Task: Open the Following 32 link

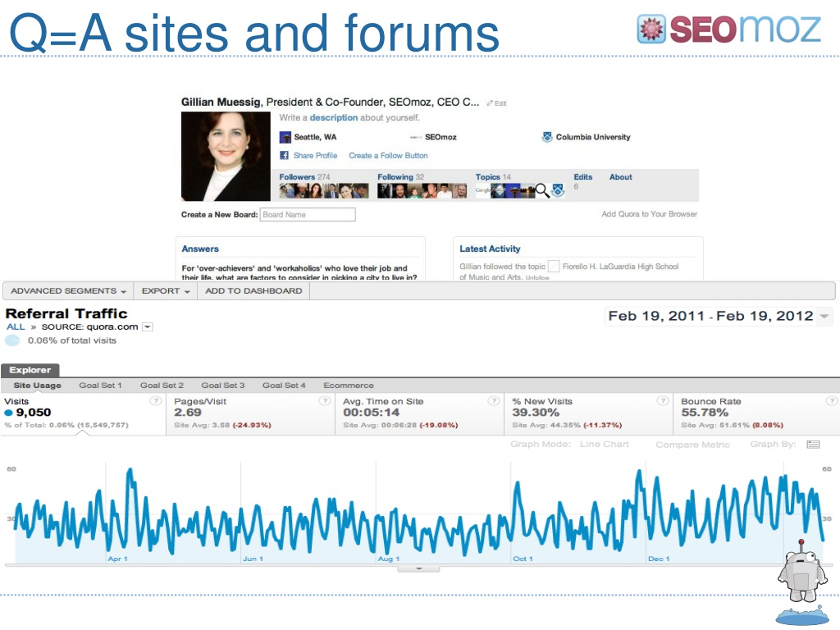Action: [x=400, y=177]
